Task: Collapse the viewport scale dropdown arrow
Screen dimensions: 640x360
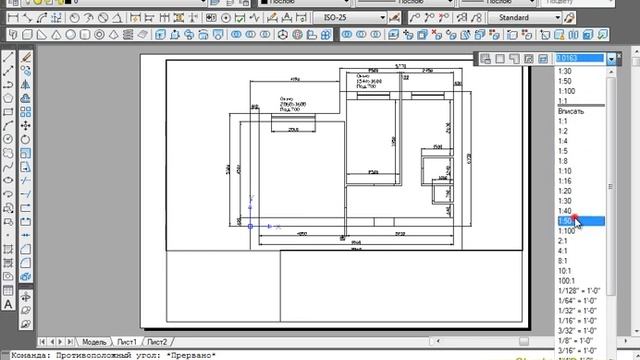Action: [x=611, y=59]
